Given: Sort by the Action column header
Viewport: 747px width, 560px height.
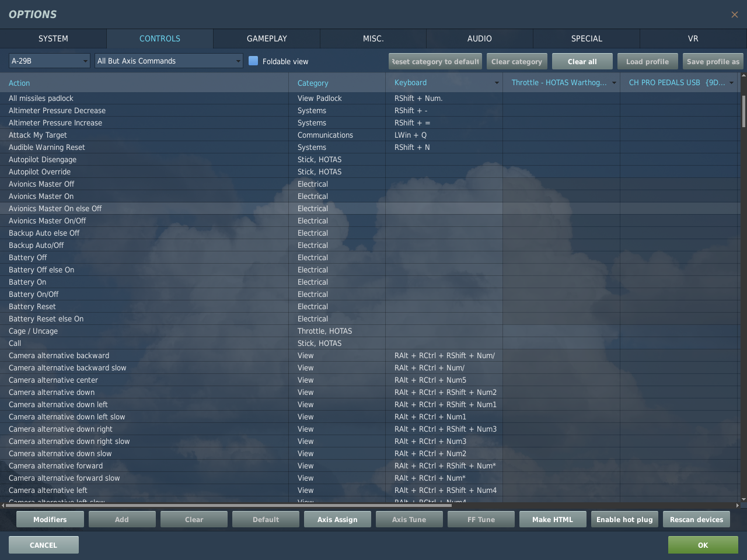Looking at the screenshot, I should [x=144, y=83].
